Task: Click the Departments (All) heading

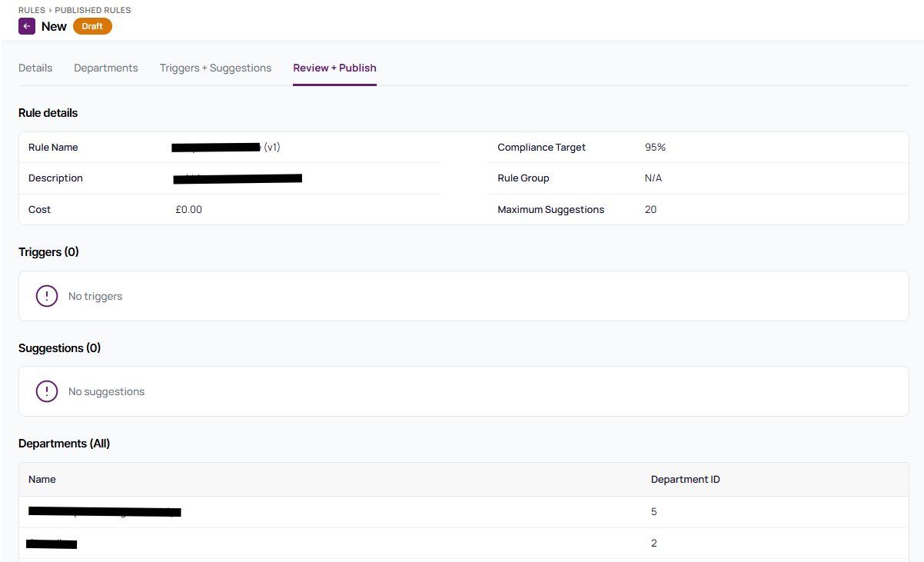Action: (x=64, y=444)
